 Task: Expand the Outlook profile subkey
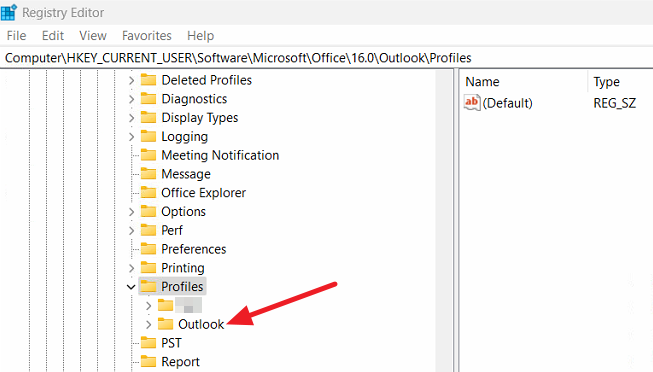(x=149, y=324)
